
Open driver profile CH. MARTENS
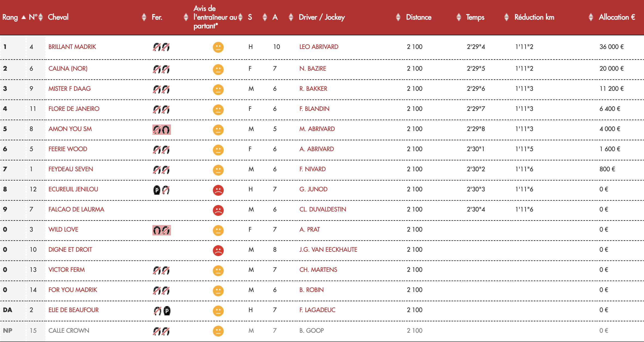click(x=318, y=270)
